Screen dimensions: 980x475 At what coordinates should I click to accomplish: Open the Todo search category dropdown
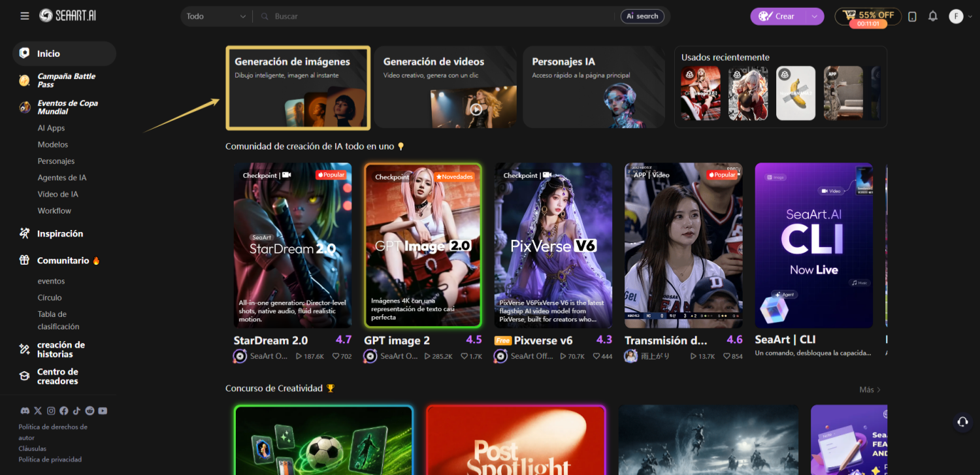click(216, 16)
